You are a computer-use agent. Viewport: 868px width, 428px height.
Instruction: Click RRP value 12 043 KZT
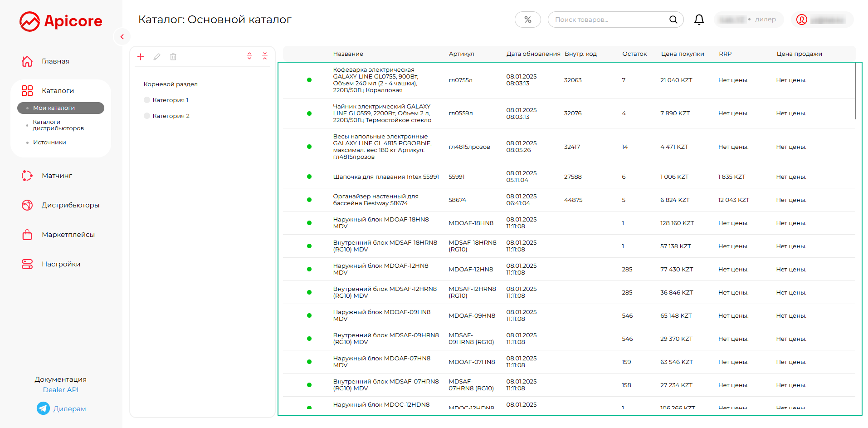(x=734, y=200)
